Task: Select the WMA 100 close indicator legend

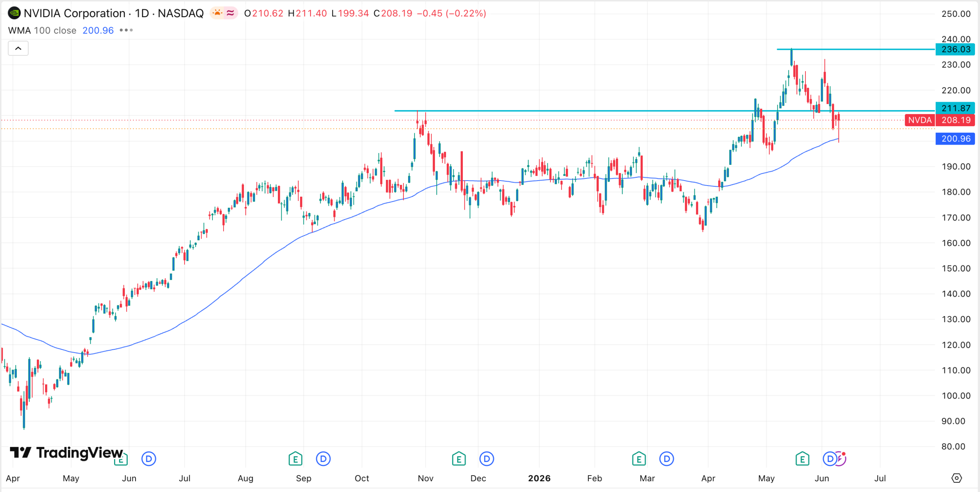Action: pyautogui.click(x=42, y=30)
